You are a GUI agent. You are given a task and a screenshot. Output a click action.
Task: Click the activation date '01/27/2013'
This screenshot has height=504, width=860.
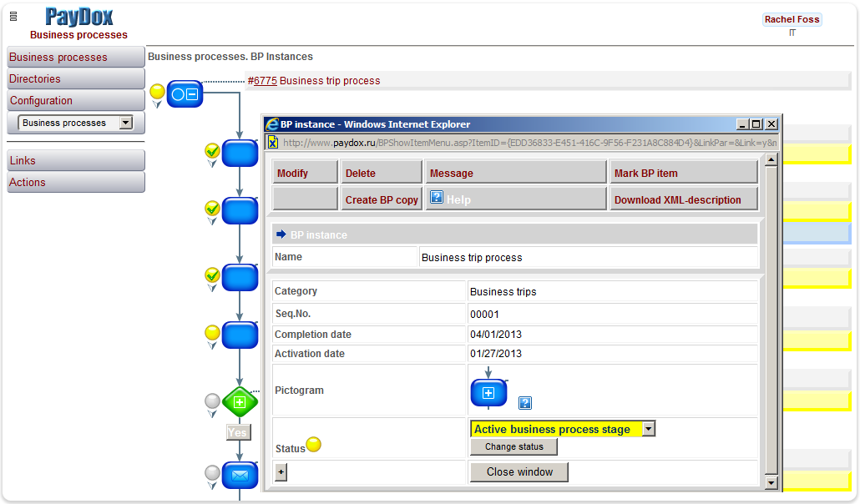(496, 353)
